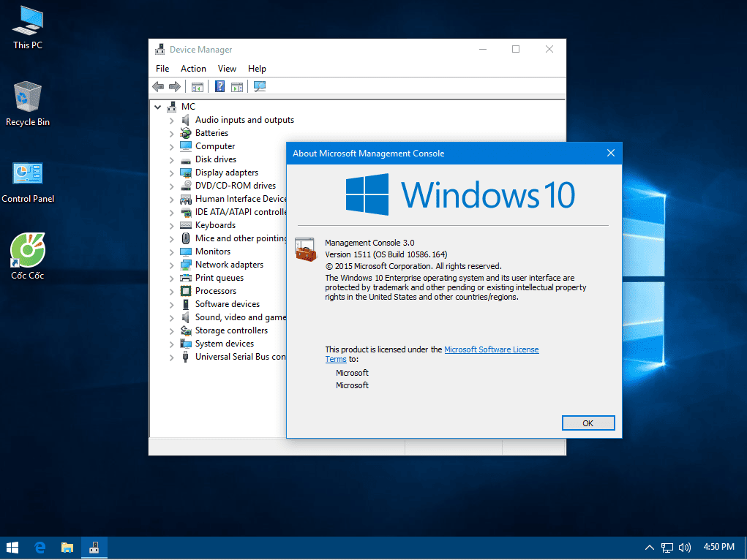The width and height of the screenshot is (747, 560).
Task: Click the Forward arrow in Device Manager toolbar
Action: pyautogui.click(x=175, y=87)
